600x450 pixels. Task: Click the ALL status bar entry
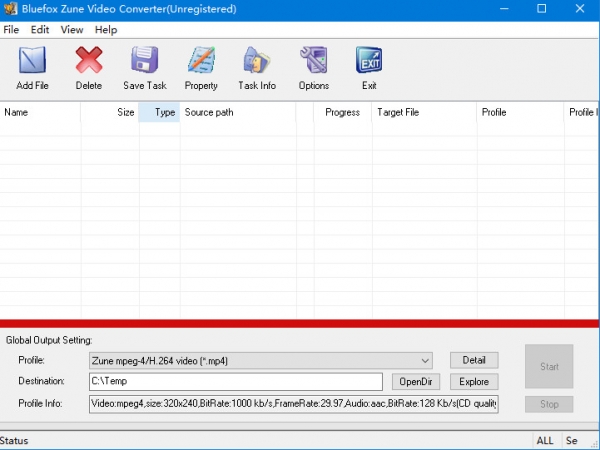[x=545, y=441]
